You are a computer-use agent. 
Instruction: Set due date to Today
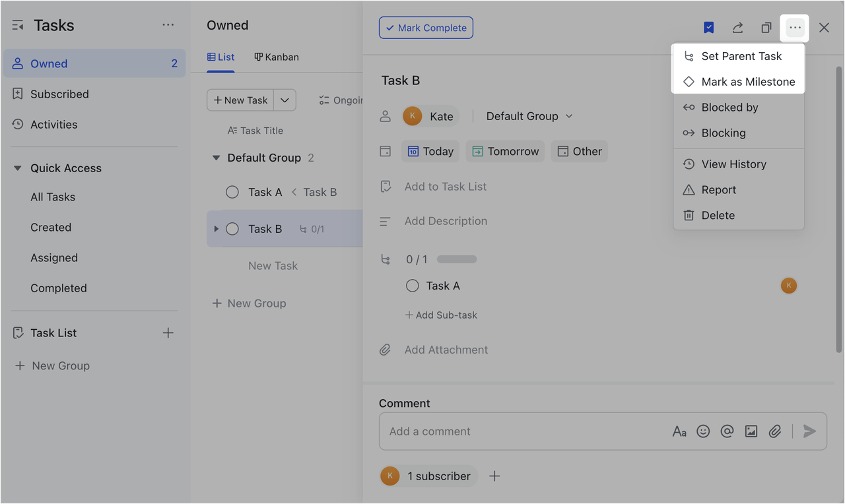(x=430, y=151)
